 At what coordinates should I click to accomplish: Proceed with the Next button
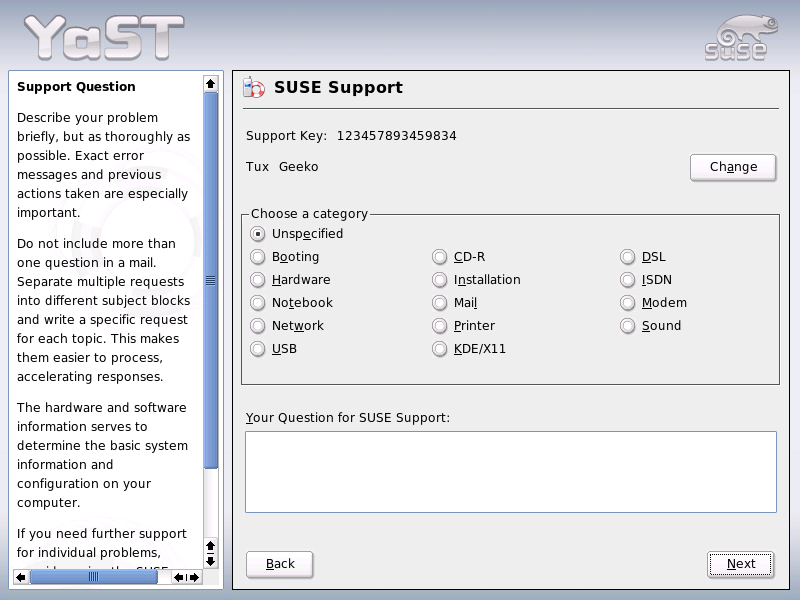(741, 564)
